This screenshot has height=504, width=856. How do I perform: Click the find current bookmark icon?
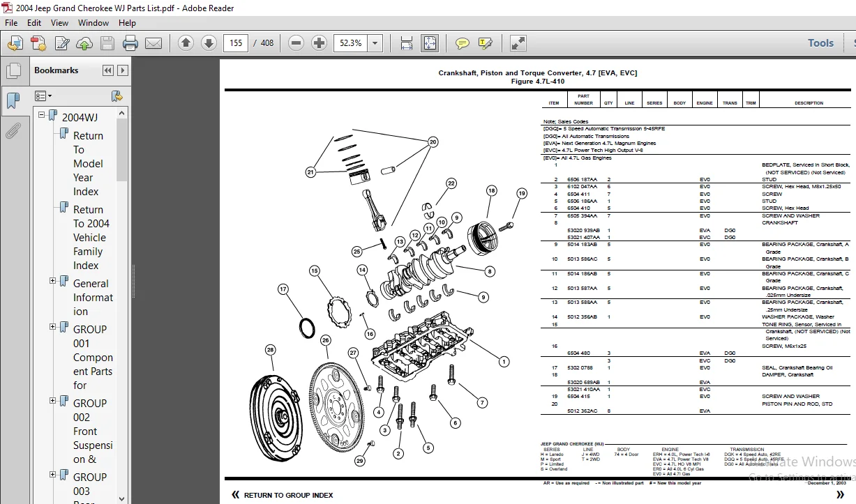click(x=117, y=96)
